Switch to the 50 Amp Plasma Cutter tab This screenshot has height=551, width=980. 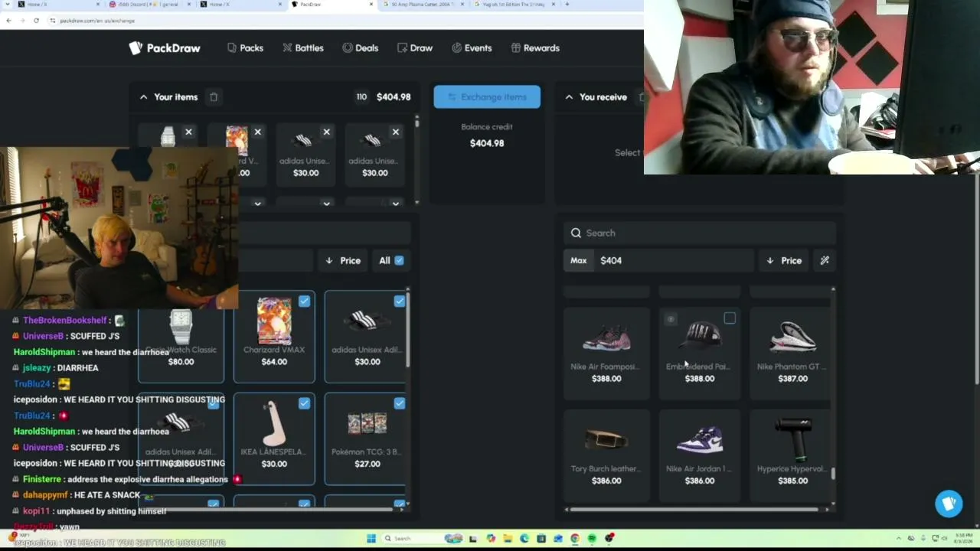click(423, 5)
